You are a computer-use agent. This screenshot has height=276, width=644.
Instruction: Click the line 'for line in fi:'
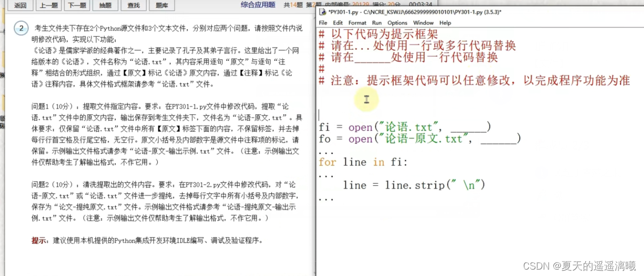click(x=362, y=162)
